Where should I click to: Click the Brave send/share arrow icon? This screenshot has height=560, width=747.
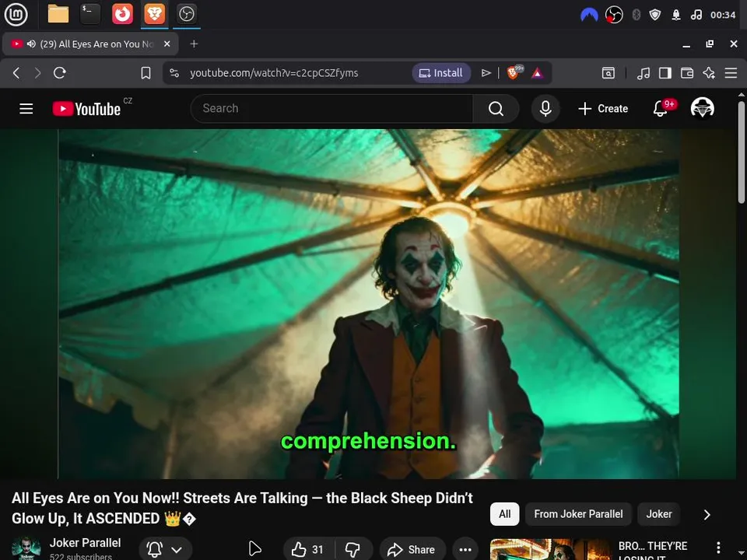click(486, 73)
